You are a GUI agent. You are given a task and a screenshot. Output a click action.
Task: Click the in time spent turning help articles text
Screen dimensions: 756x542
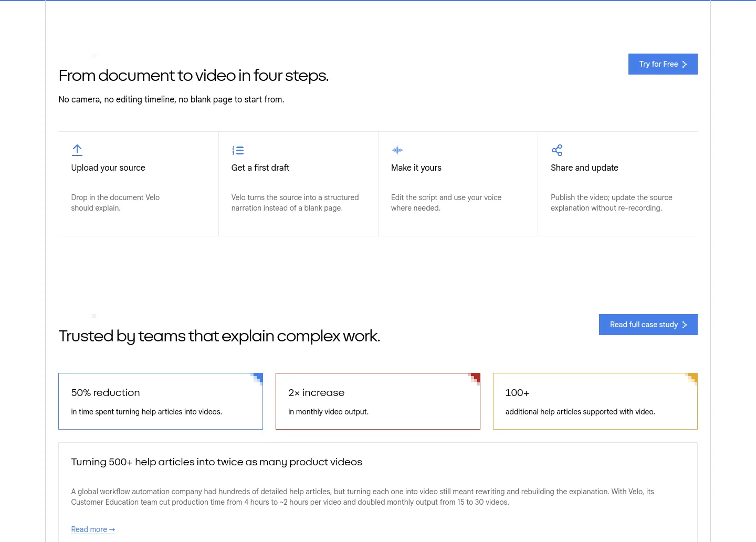tap(146, 412)
